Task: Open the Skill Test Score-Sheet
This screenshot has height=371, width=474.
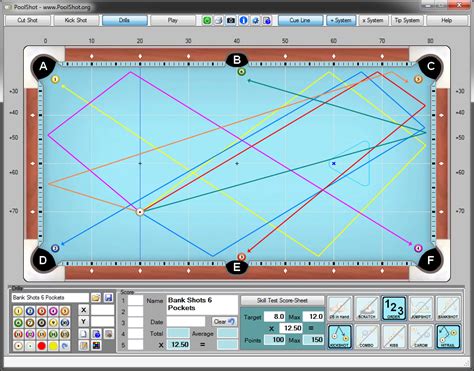Action: point(282,300)
